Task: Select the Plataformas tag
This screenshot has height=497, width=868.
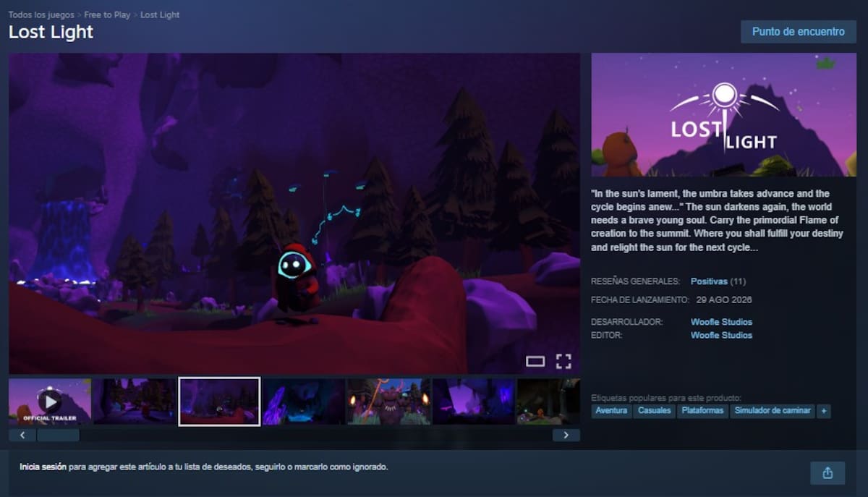Action: (702, 411)
